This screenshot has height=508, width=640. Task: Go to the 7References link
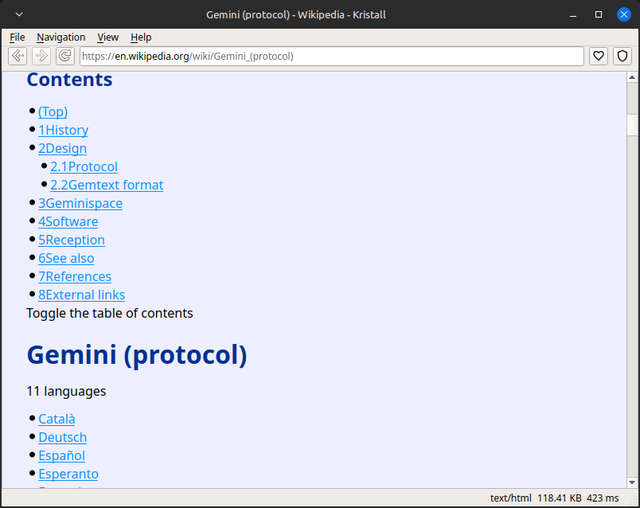pos(75,277)
